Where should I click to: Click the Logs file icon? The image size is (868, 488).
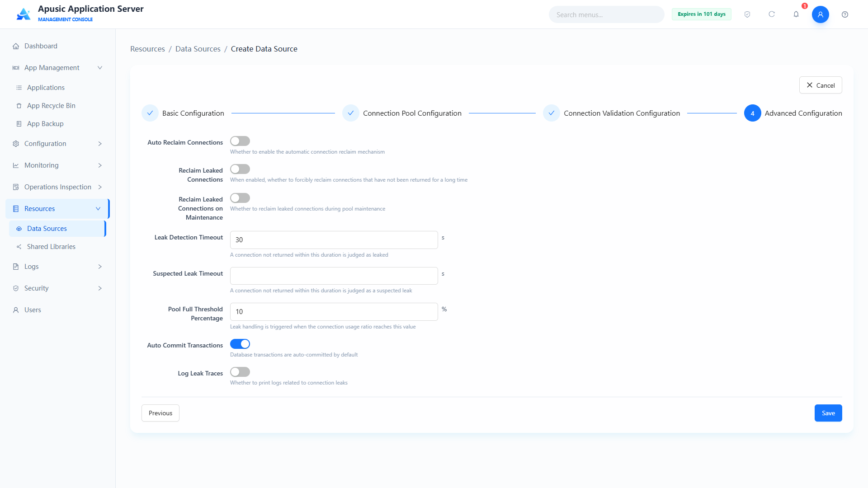click(16, 267)
